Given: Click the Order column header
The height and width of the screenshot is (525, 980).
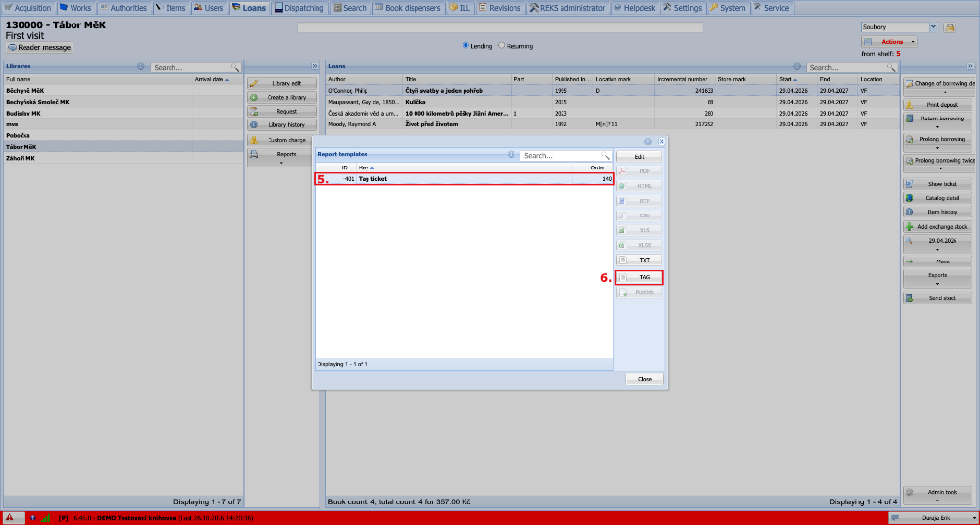Looking at the screenshot, I should coord(593,168).
